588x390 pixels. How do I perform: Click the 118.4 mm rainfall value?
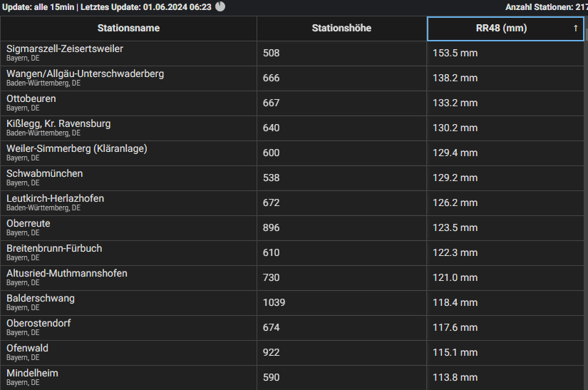[x=455, y=302]
